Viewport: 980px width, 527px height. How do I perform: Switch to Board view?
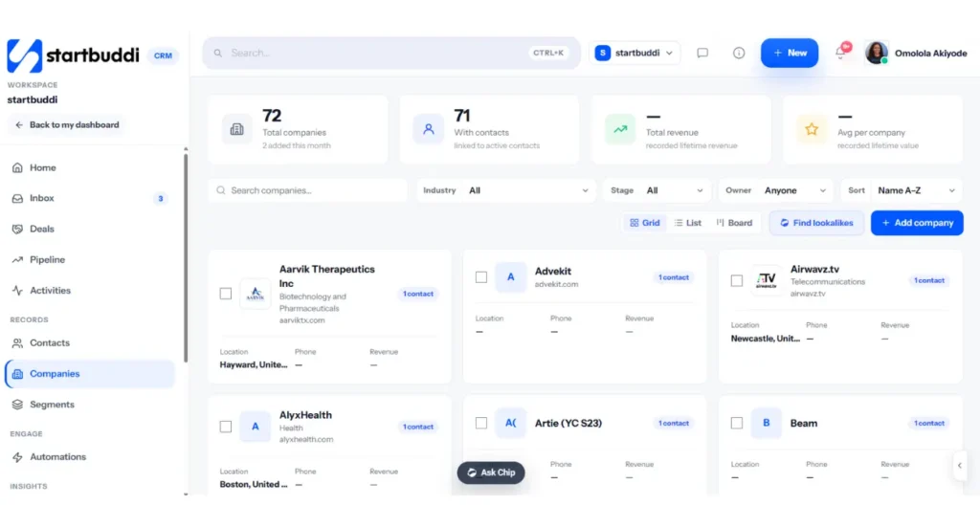pos(734,223)
